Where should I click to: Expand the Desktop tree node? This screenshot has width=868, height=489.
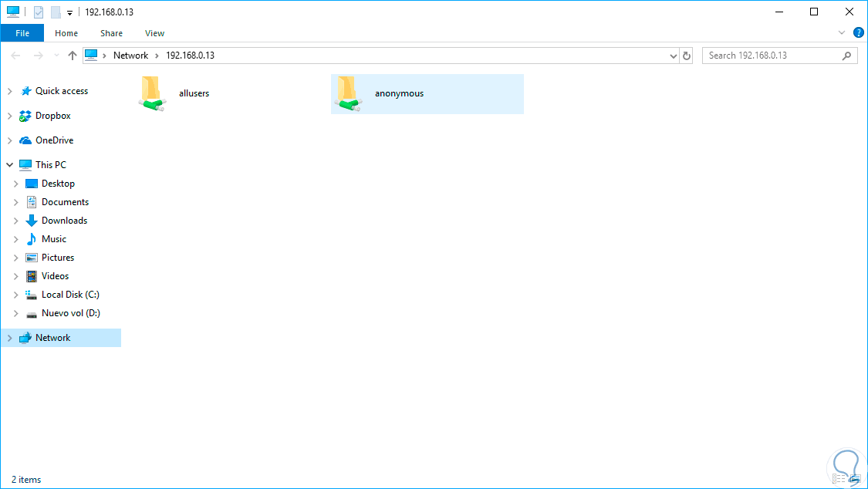15,184
